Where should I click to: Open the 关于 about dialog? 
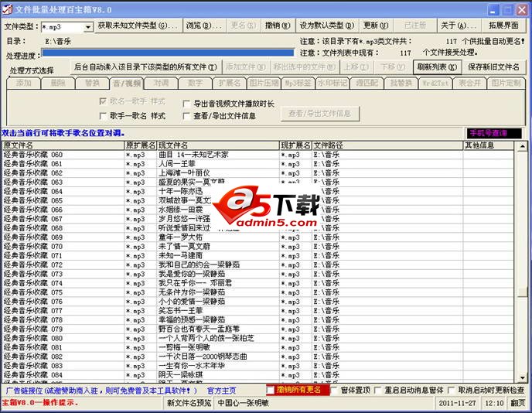[459, 26]
